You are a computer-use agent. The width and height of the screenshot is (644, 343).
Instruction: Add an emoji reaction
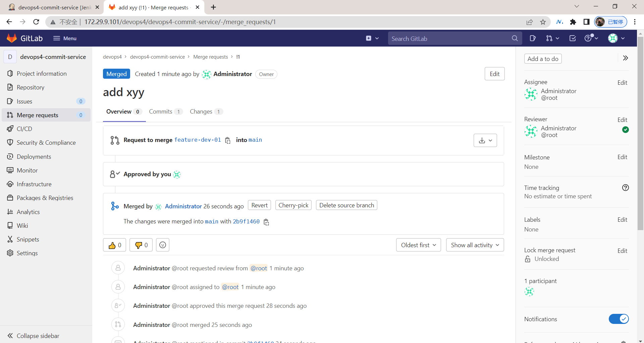coord(163,245)
